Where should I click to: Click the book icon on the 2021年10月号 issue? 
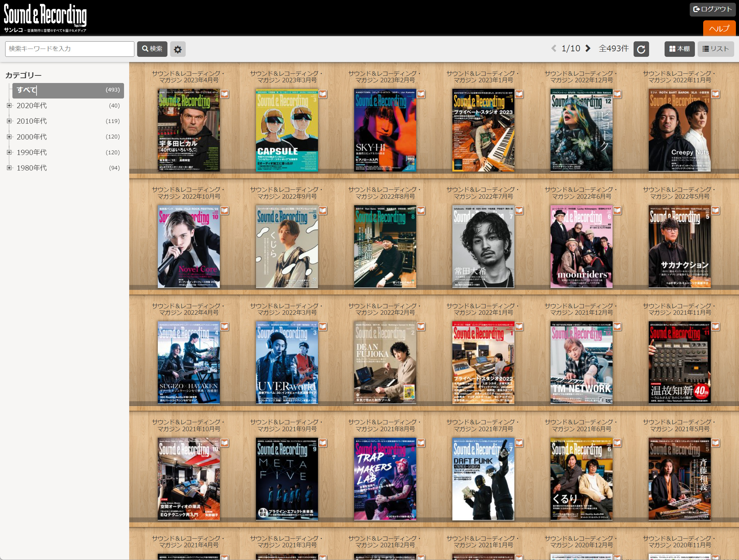225,443
